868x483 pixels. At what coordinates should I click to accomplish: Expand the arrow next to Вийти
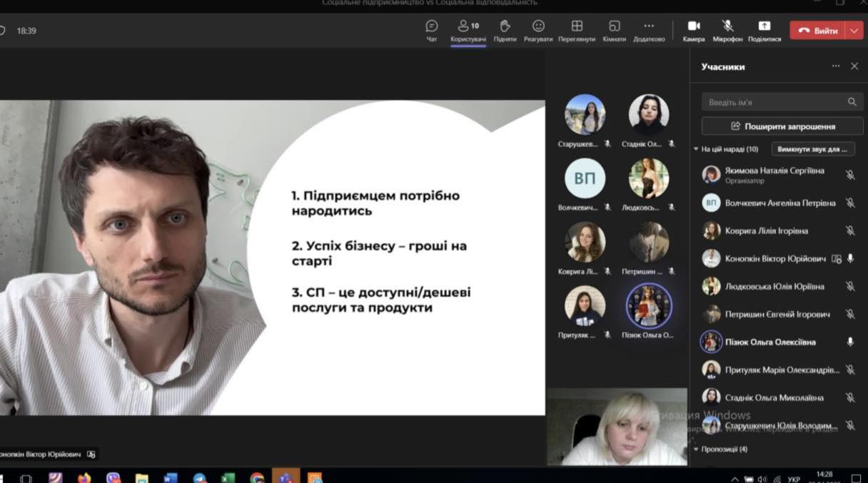pos(854,31)
